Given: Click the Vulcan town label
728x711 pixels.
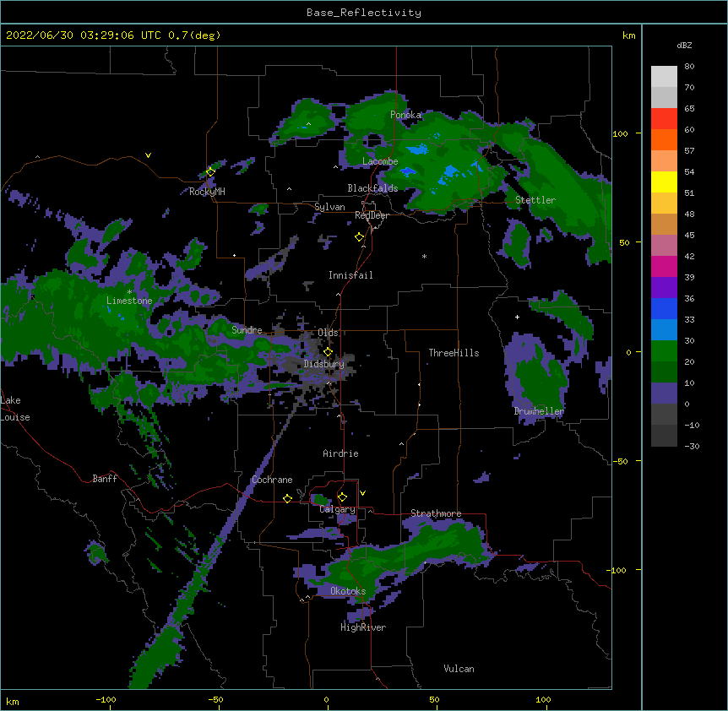Looking at the screenshot, I should tap(459, 669).
